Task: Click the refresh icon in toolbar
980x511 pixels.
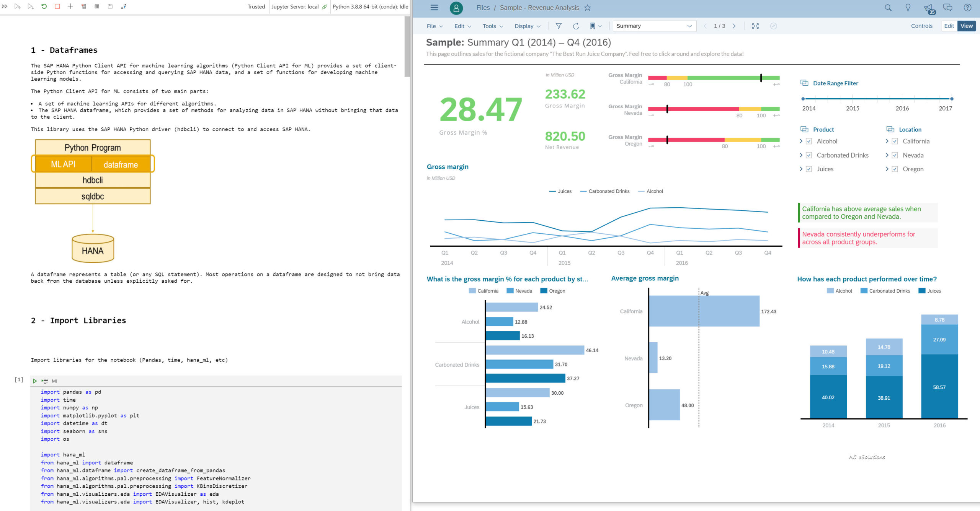Action: click(x=576, y=26)
